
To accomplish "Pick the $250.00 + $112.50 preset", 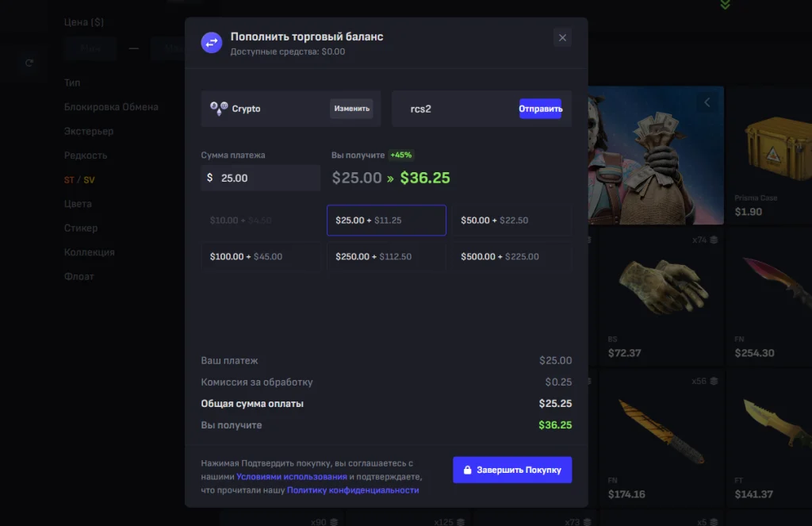I will [386, 256].
